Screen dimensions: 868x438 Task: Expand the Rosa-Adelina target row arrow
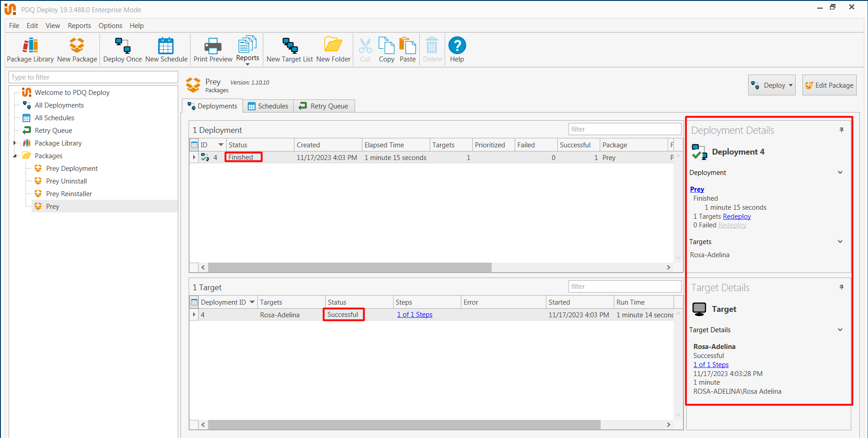point(194,315)
